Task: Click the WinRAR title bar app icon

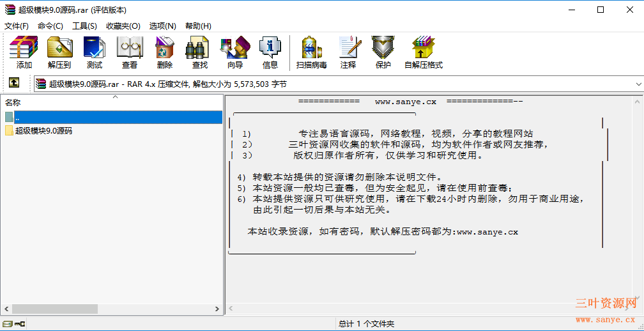Action: click(10, 10)
